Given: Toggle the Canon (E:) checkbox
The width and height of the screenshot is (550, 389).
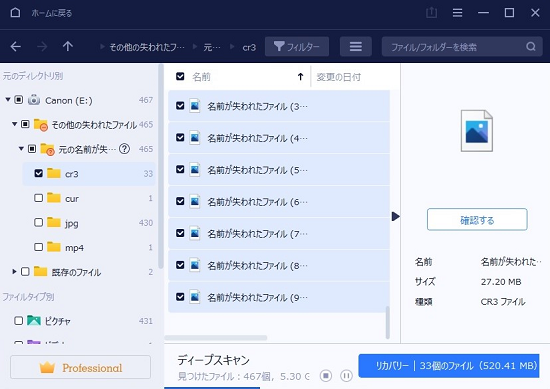Looking at the screenshot, I should 19,100.
